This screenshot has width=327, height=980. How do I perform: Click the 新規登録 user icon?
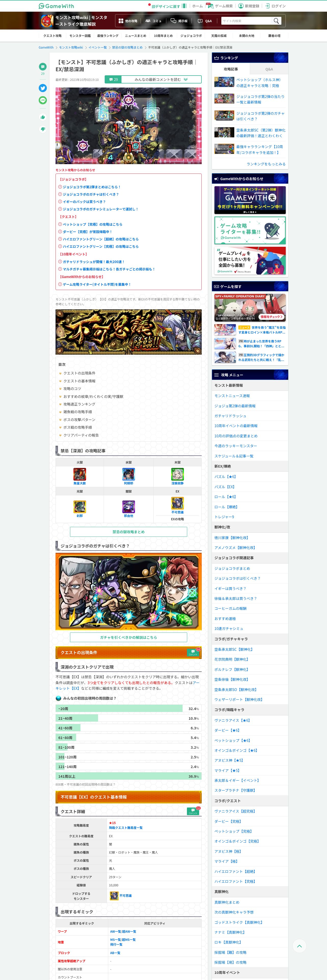pyautogui.click(x=241, y=6)
